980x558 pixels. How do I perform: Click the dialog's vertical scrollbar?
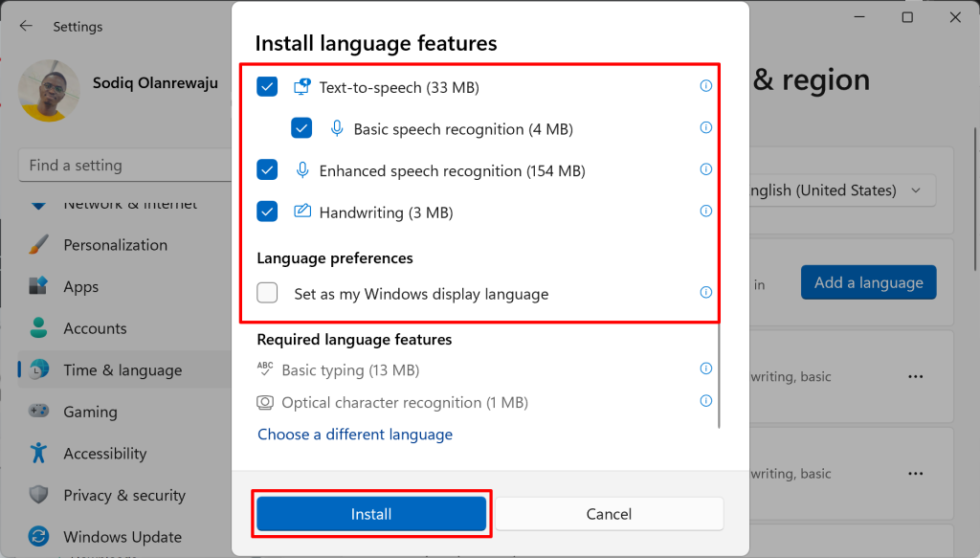(719, 375)
